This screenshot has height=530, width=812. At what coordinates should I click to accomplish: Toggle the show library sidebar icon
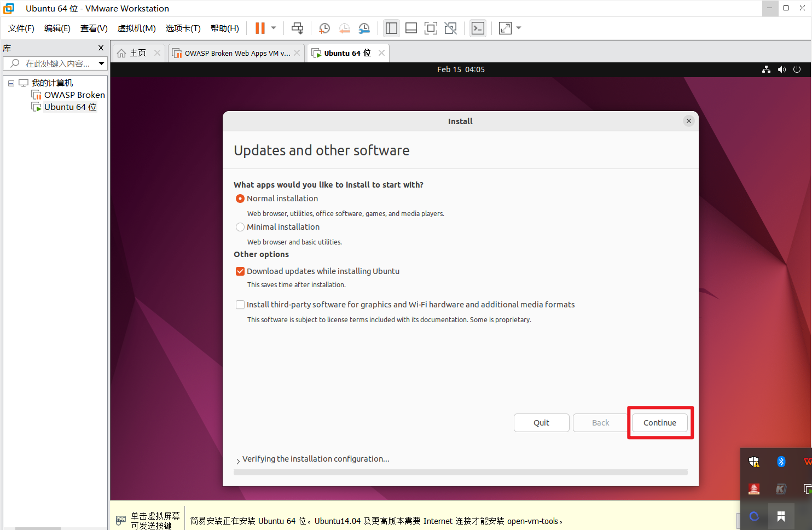(x=391, y=28)
